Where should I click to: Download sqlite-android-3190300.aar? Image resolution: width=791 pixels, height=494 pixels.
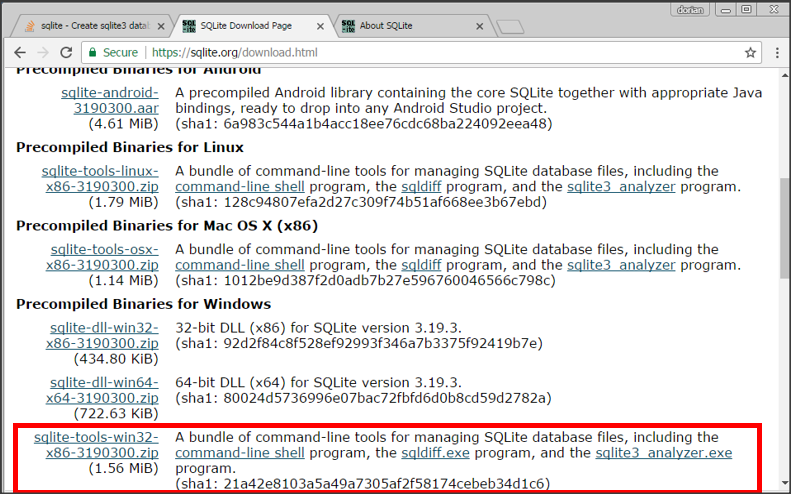point(110,100)
